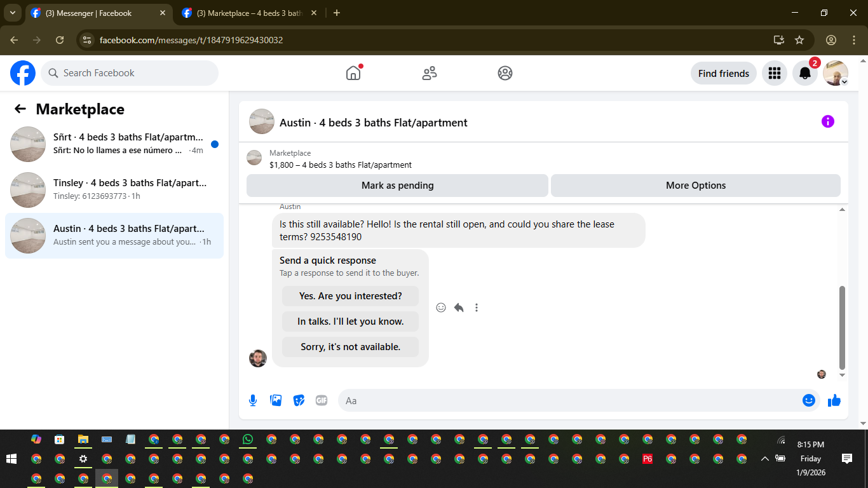View site information icon in address bar
The height and width of the screenshot is (488, 868).
click(88, 40)
